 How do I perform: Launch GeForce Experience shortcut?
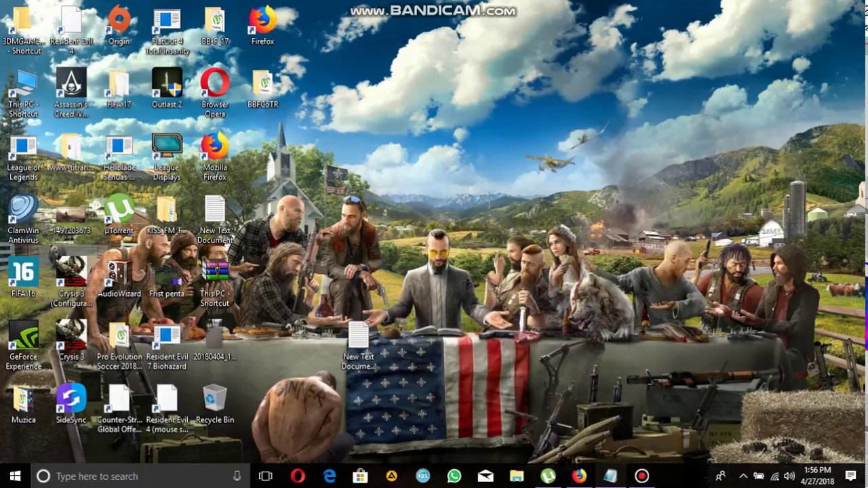23,346
